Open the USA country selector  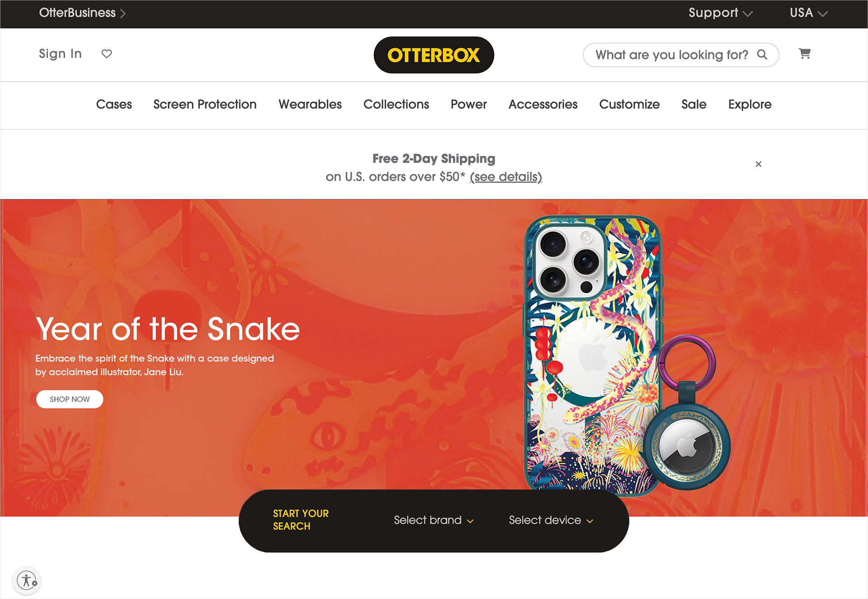pos(809,13)
